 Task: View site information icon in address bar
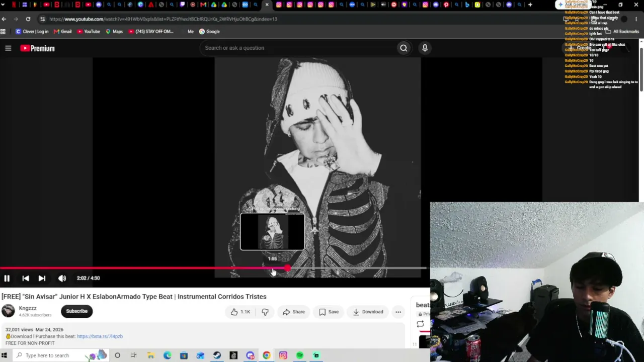42,19
